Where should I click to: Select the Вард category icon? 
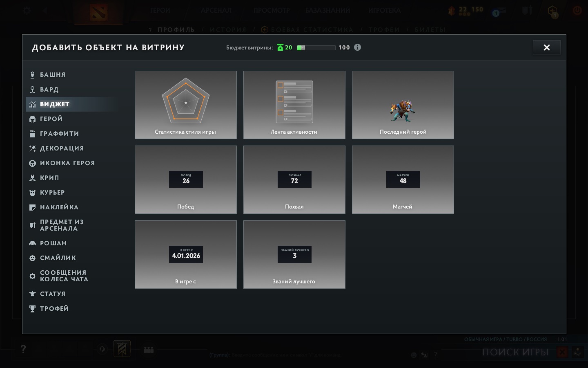point(32,90)
